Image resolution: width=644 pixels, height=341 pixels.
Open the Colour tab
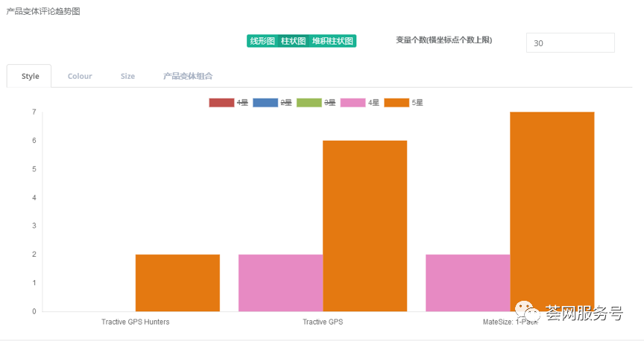(80, 76)
